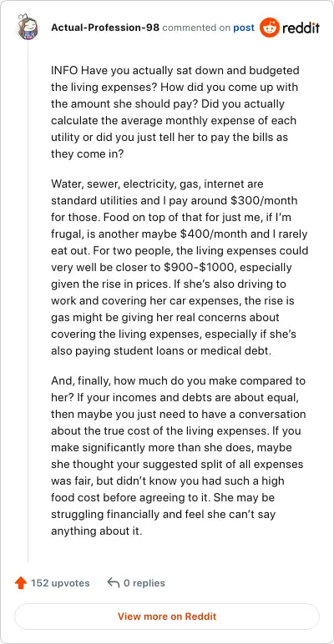This screenshot has height=644, width=334.
Task: Click paragraph starting "And, finally, how much"
Action: (x=179, y=456)
